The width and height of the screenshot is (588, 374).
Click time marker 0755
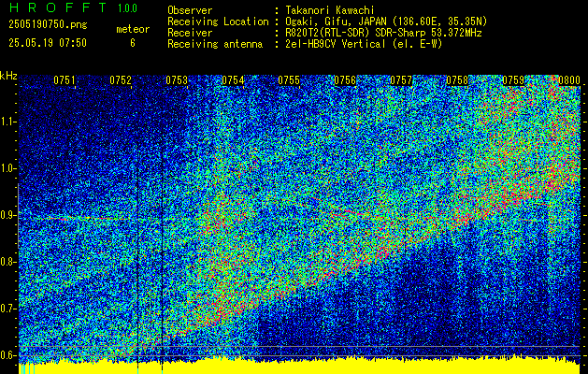(289, 80)
